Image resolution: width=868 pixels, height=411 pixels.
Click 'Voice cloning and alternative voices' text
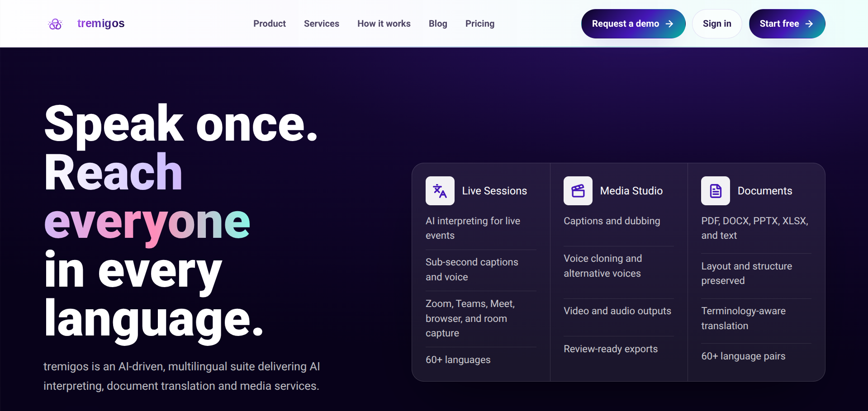(602, 266)
